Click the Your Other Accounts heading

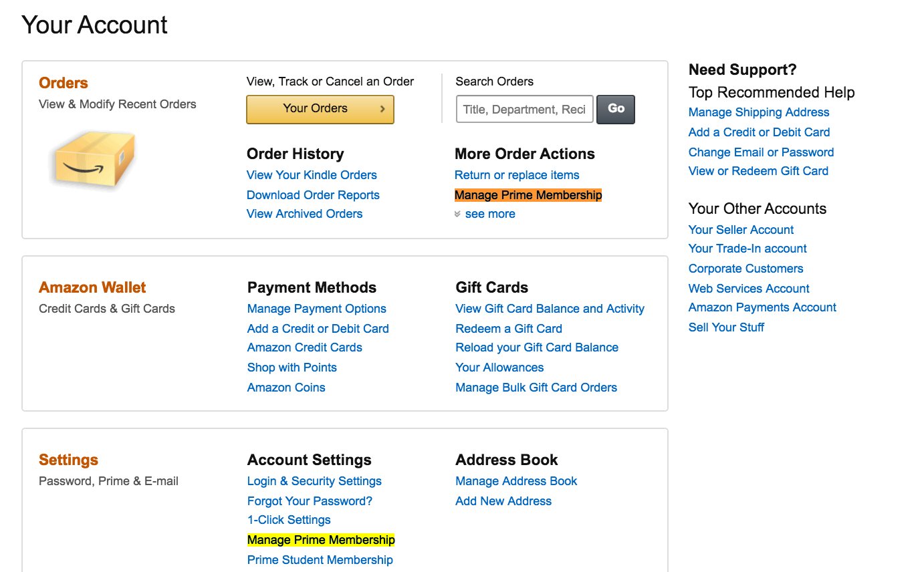758,208
